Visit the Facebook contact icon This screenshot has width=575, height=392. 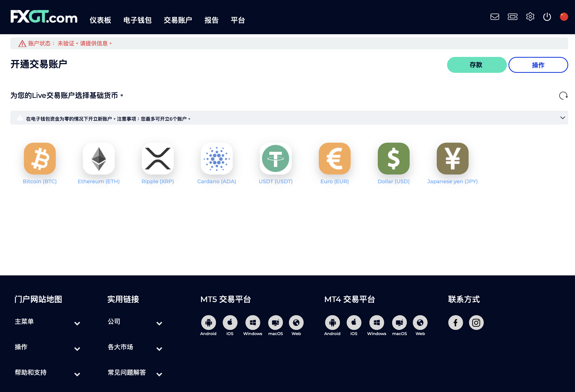455,323
